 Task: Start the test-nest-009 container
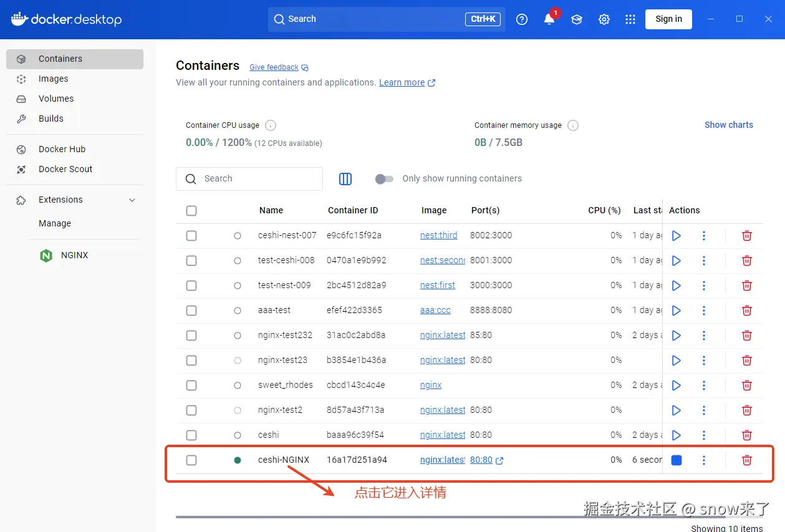[676, 286]
